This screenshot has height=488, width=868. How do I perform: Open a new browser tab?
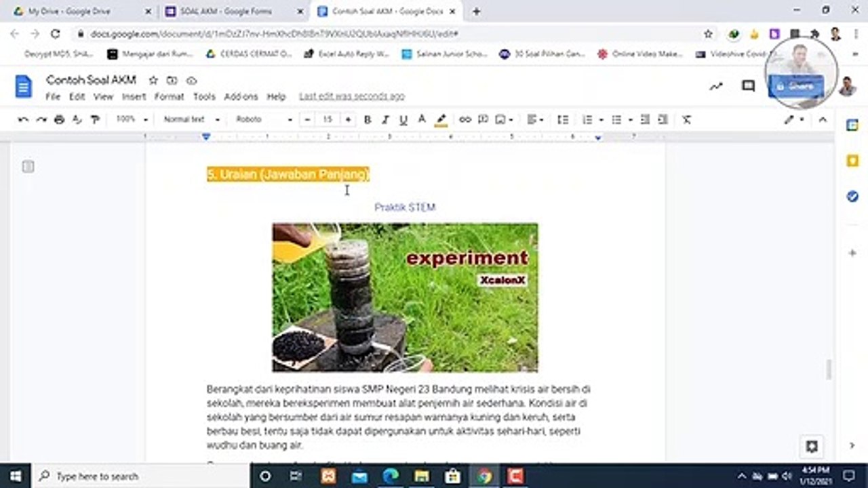coord(476,12)
